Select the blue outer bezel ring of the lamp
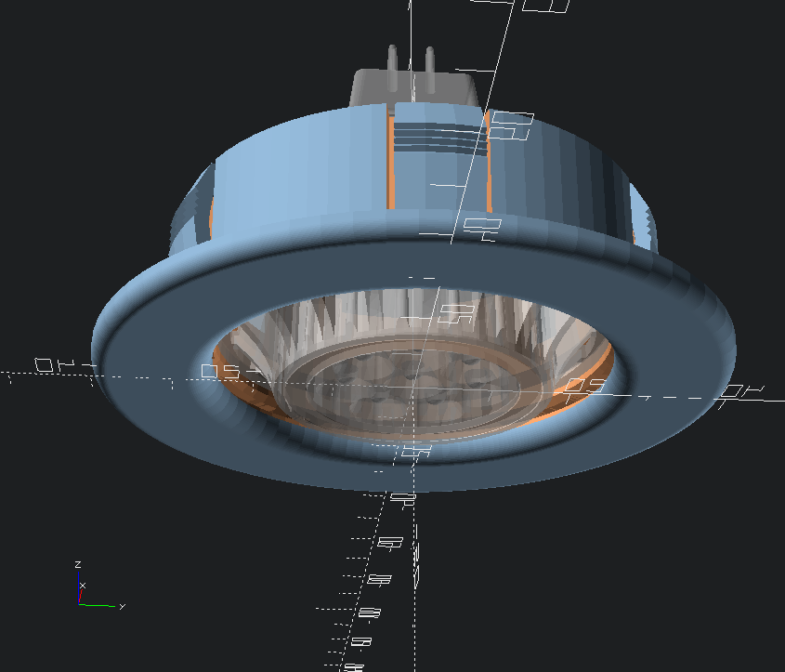The width and height of the screenshot is (785, 672). click(x=158, y=325)
